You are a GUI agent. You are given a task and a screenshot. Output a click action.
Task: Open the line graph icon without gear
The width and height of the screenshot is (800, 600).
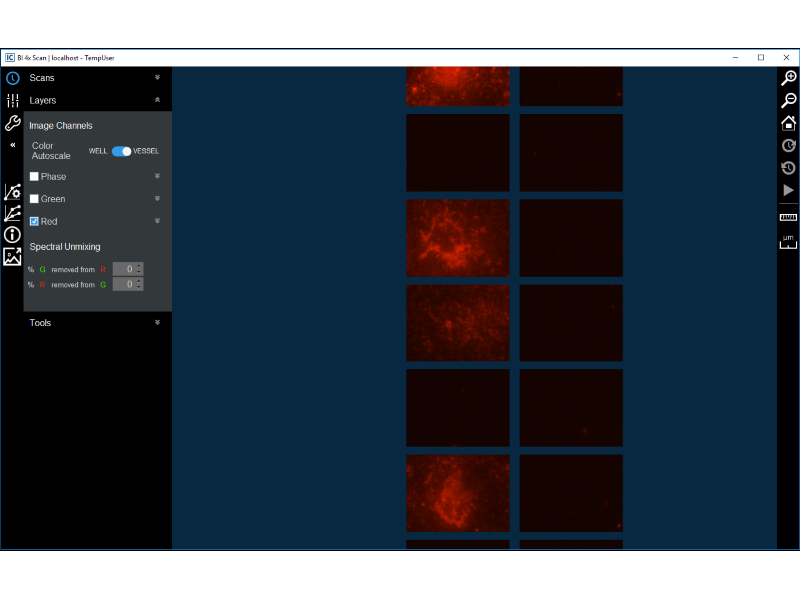coord(12,213)
